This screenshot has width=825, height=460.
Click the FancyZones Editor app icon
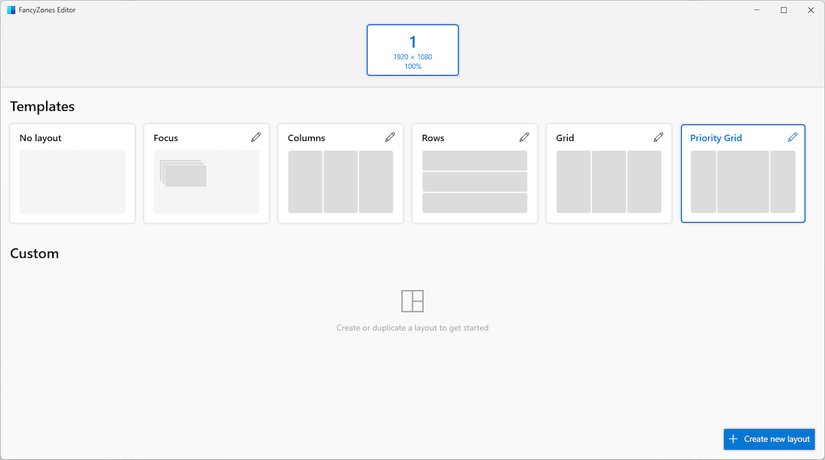click(x=11, y=10)
